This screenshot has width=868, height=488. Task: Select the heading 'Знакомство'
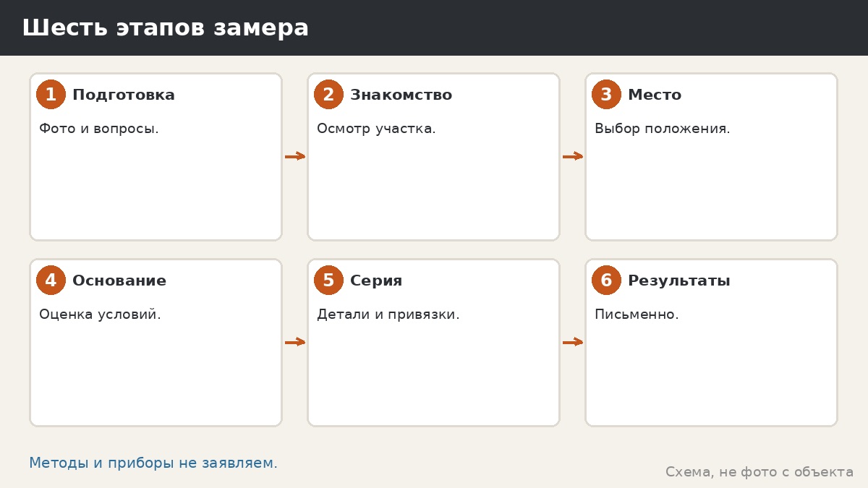[401, 95]
